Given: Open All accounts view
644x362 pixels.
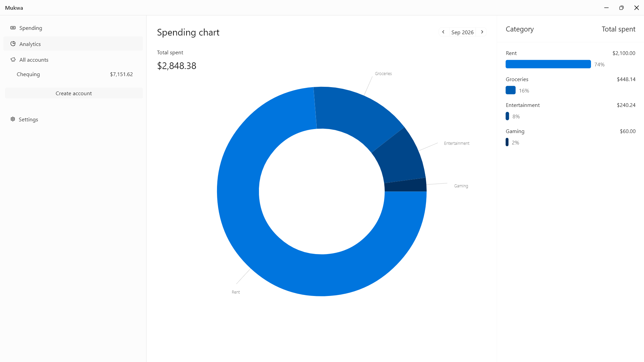Looking at the screenshot, I should [73, 60].
